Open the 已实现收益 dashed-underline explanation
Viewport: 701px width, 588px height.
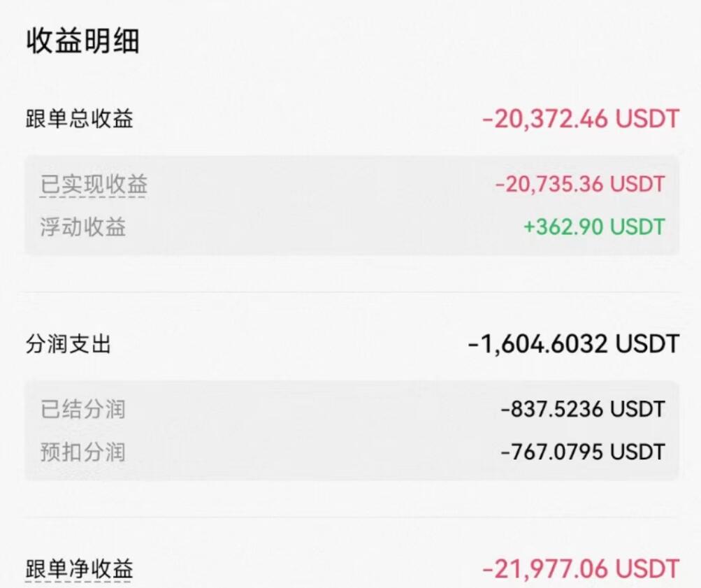[94, 185]
